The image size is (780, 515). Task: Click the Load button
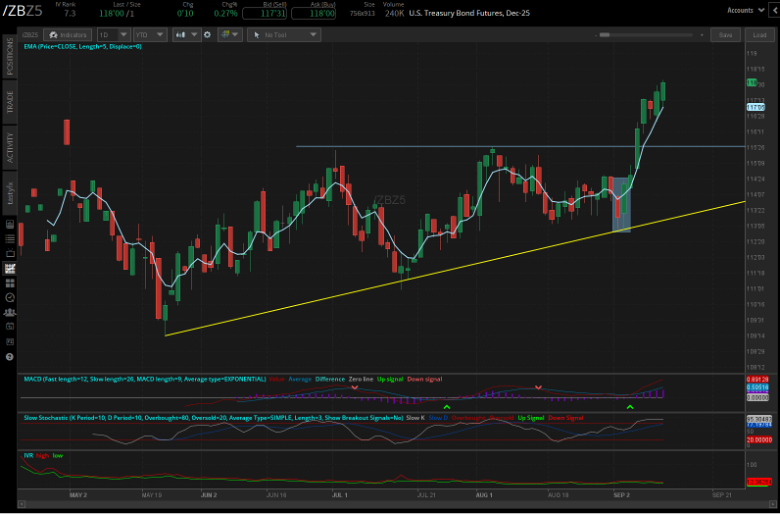[760, 35]
